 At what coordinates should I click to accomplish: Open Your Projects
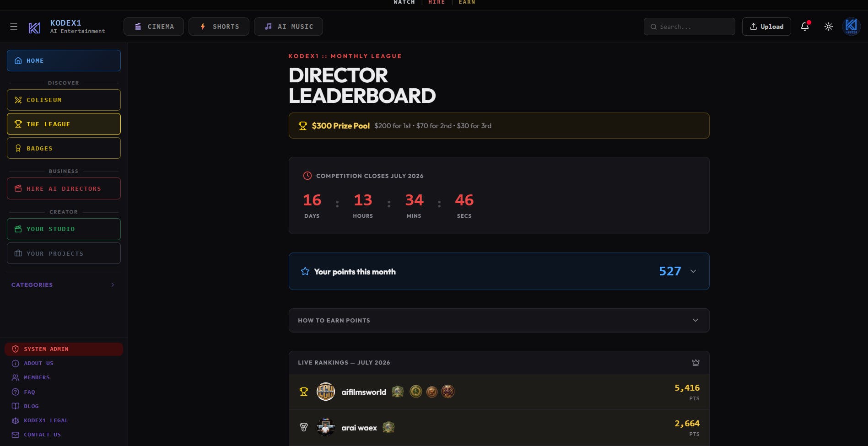[x=64, y=253]
